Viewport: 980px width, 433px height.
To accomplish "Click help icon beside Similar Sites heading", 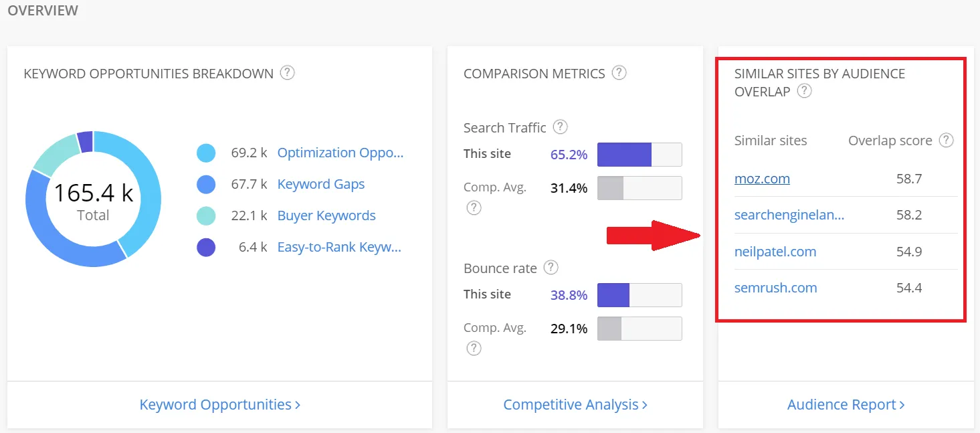I will point(805,92).
